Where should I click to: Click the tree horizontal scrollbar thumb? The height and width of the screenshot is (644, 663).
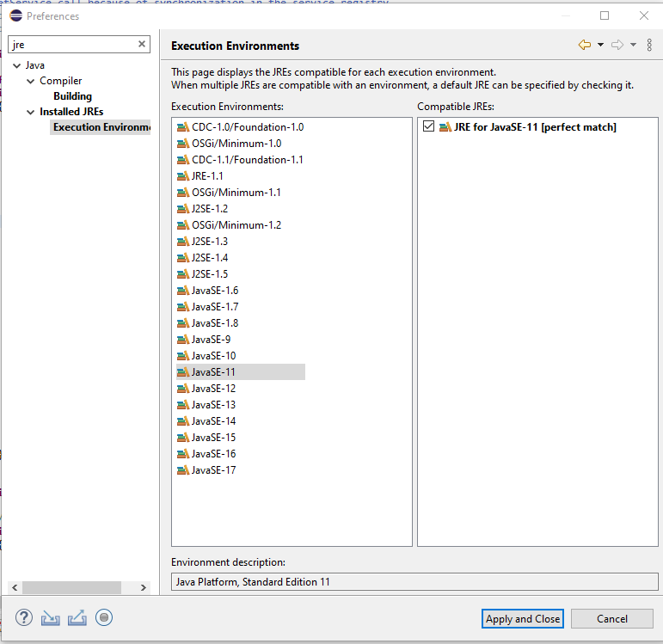71,588
